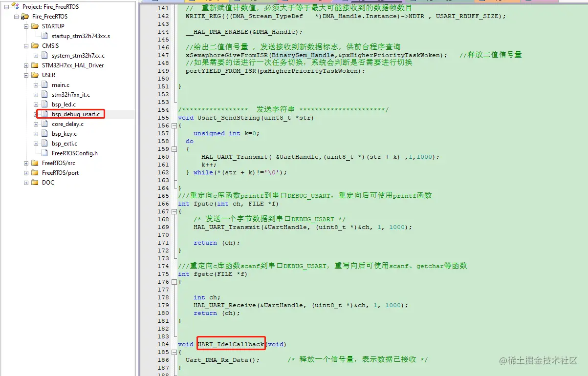Fold the Usart_SendString body at line 156
This screenshot has height=376, width=588.
pyautogui.click(x=174, y=125)
